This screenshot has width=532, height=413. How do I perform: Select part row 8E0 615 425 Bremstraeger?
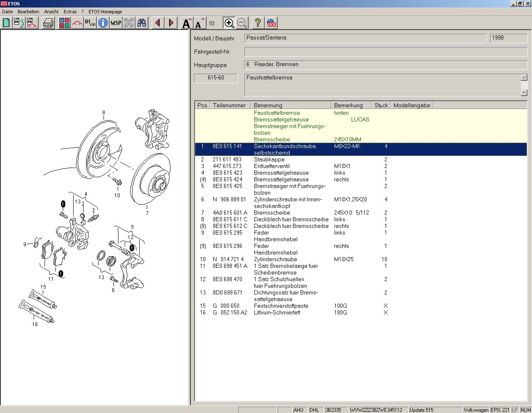(361, 189)
